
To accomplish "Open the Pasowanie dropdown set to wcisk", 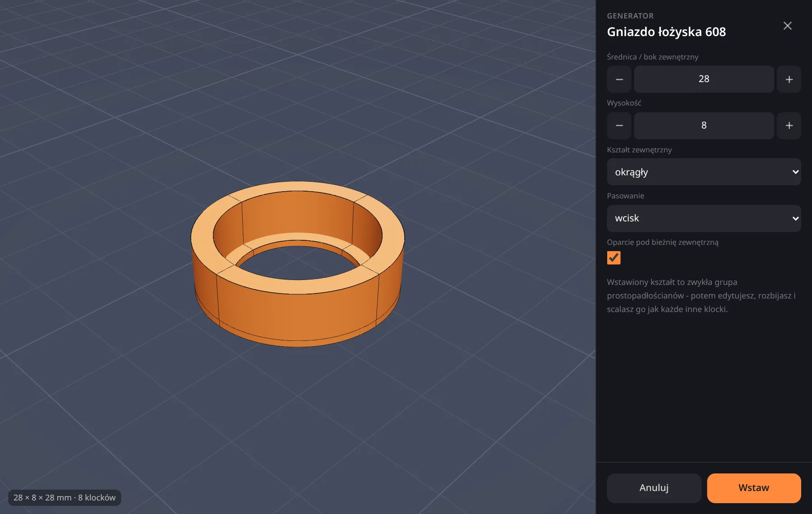I will pyautogui.click(x=704, y=219).
